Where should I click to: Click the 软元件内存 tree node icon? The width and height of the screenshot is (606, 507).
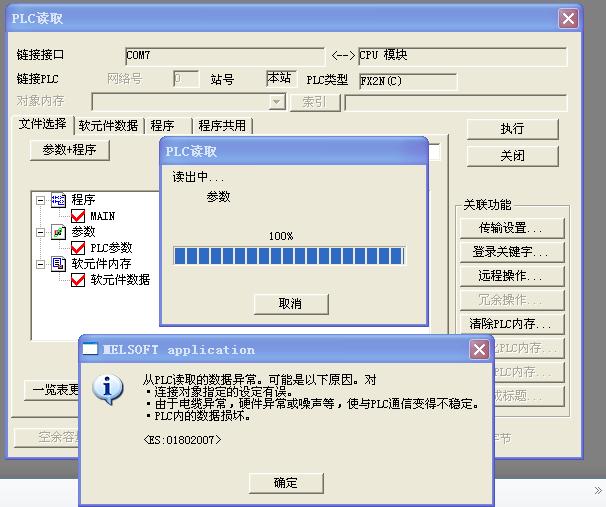coord(58,264)
